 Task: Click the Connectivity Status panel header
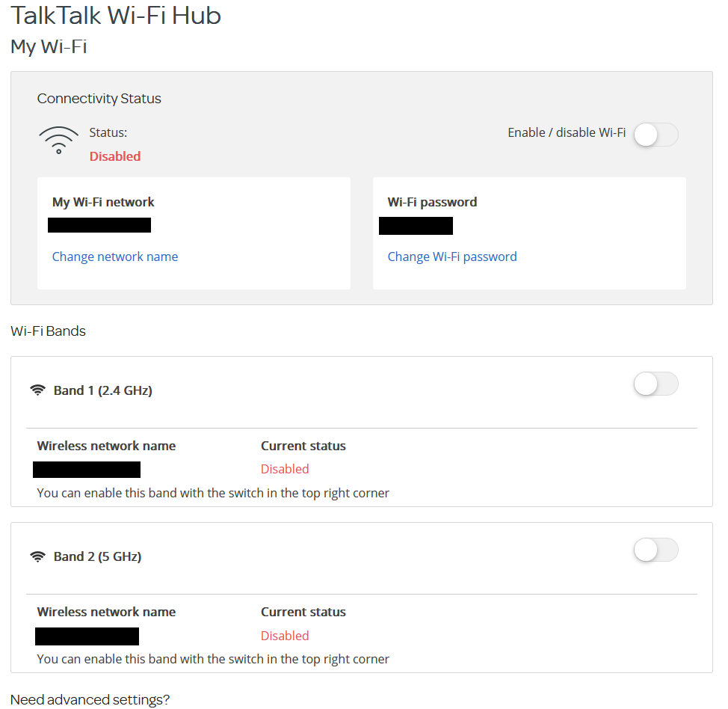(x=99, y=98)
